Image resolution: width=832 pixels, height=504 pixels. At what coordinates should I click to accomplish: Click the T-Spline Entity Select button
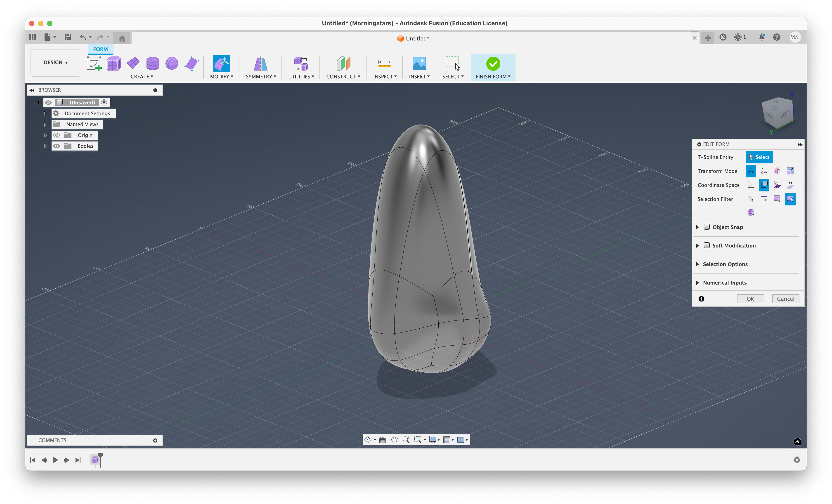[759, 157]
